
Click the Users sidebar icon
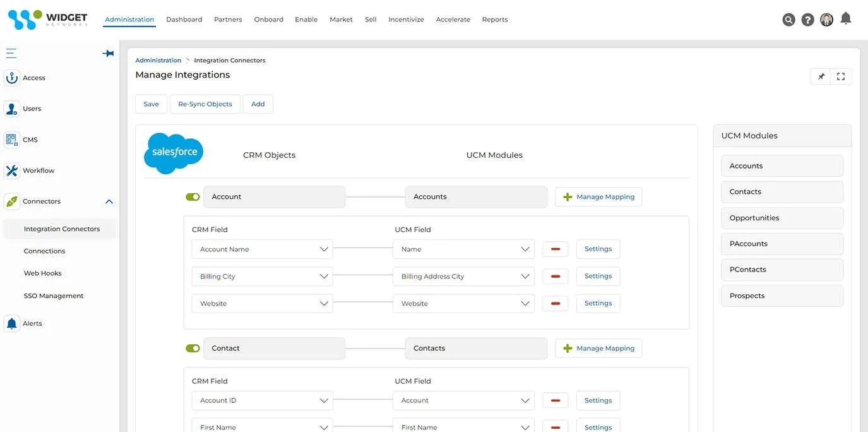click(11, 109)
